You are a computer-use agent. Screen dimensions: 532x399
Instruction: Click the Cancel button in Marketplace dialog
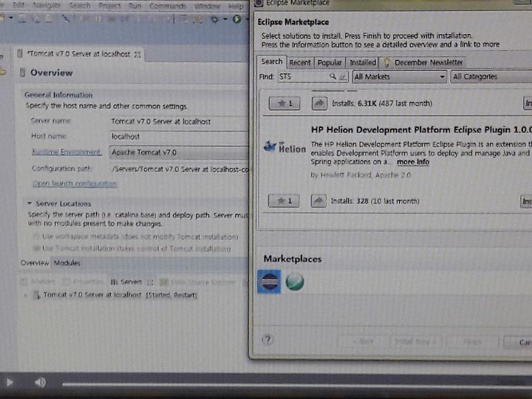click(518, 342)
